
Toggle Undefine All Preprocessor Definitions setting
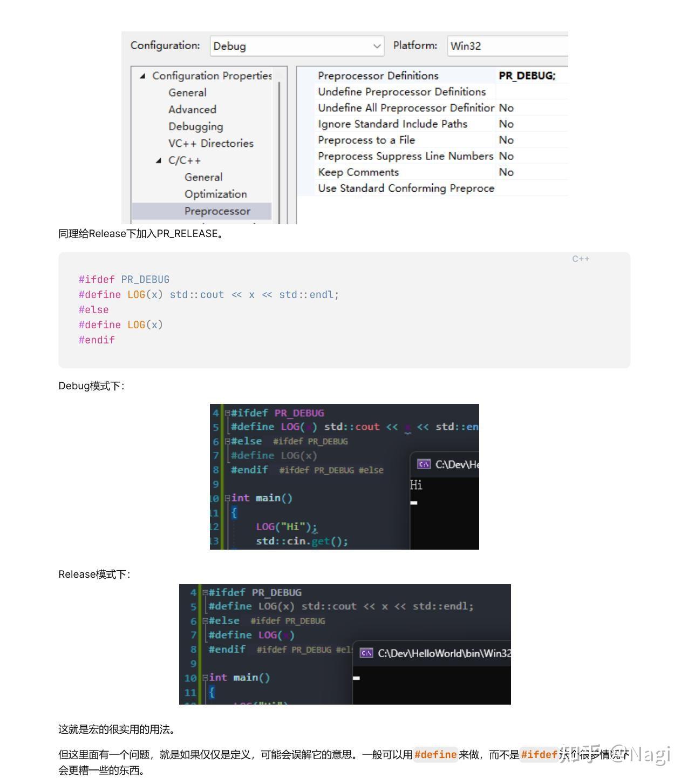506,107
